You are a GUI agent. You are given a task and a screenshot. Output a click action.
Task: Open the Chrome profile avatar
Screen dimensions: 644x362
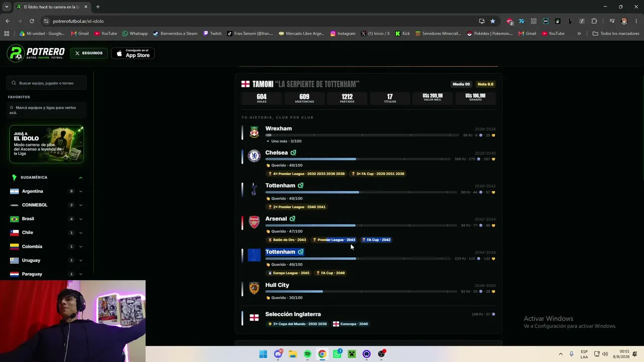(x=624, y=21)
